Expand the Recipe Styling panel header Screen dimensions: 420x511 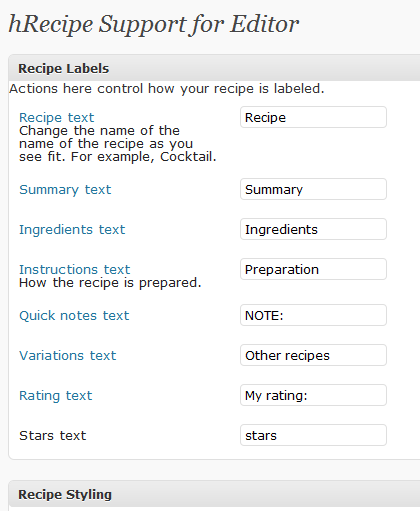[214, 494]
